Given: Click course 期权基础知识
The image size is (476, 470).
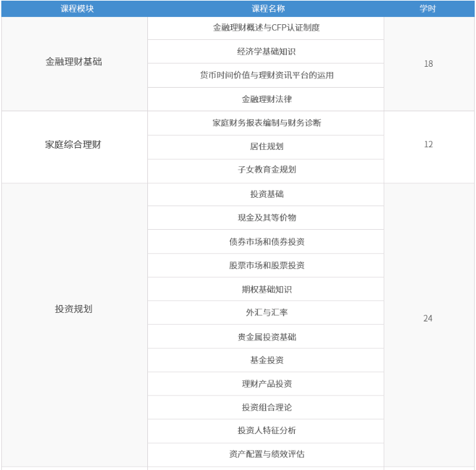Looking at the screenshot, I should pos(266,289).
